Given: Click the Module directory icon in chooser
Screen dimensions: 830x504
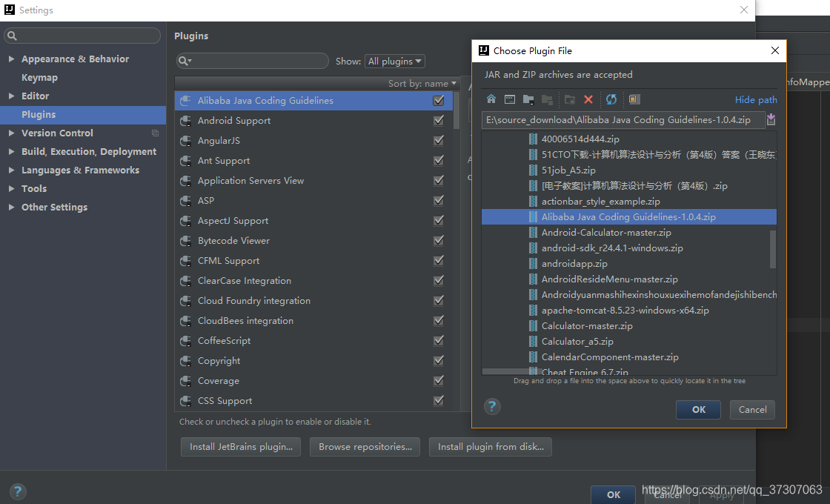Looking at the screenshot, I should click(x=547, y=99).
